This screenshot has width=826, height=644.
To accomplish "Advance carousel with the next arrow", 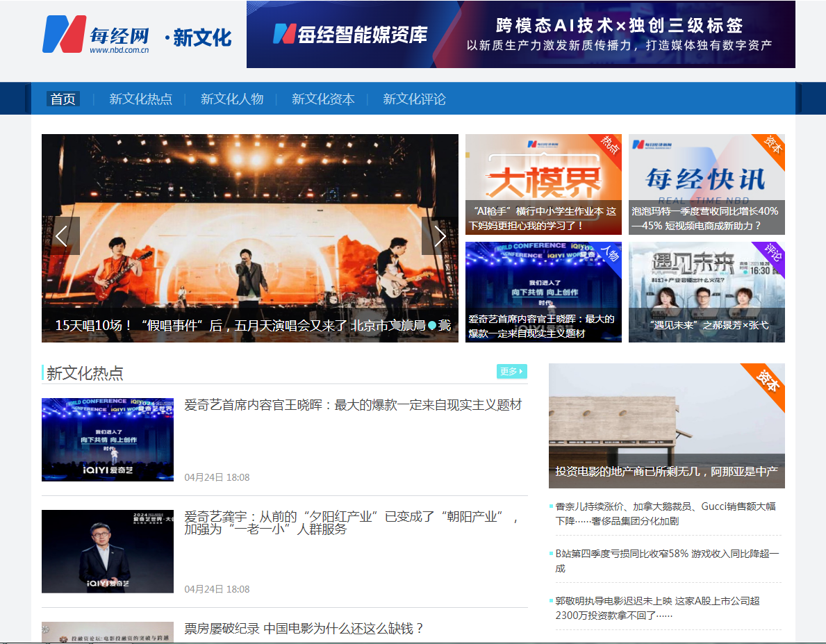I will tap(440, 236).
